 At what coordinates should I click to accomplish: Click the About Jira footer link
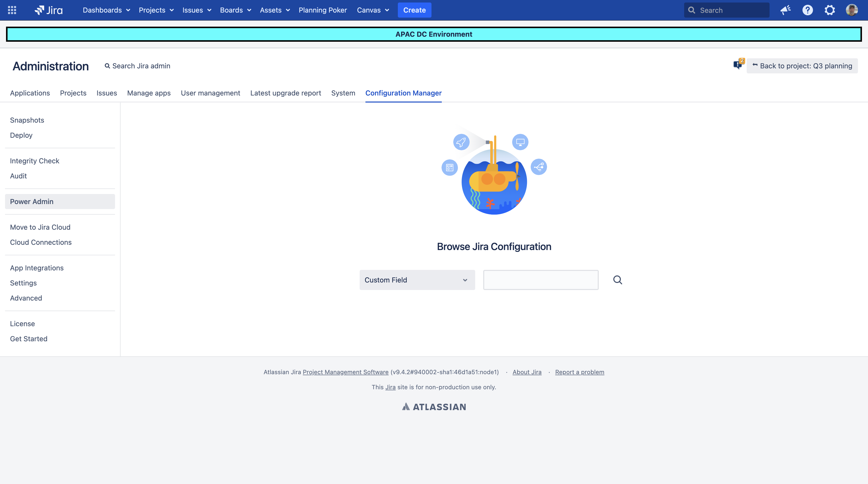coord(527,372)
